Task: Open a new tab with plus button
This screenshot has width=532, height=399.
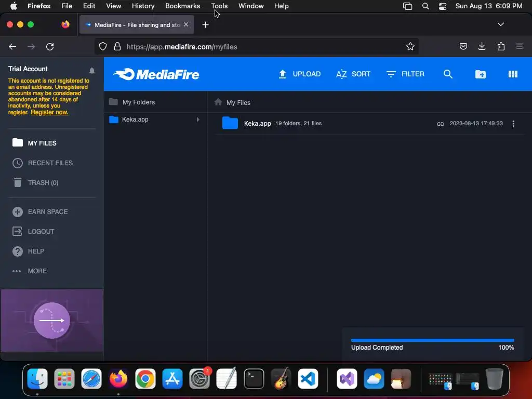Action: click(205, 25)
